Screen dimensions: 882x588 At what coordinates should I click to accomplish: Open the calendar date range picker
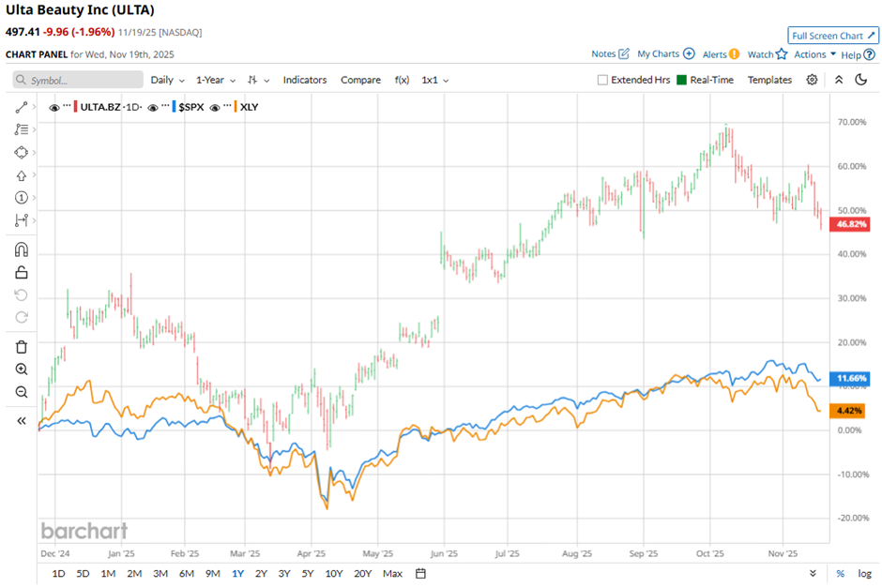tap(421, 573)
